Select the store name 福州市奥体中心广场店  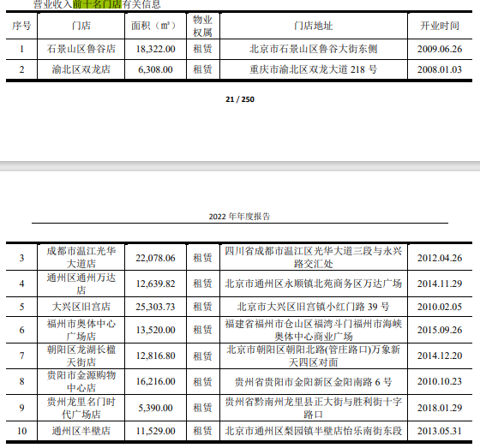81,330
